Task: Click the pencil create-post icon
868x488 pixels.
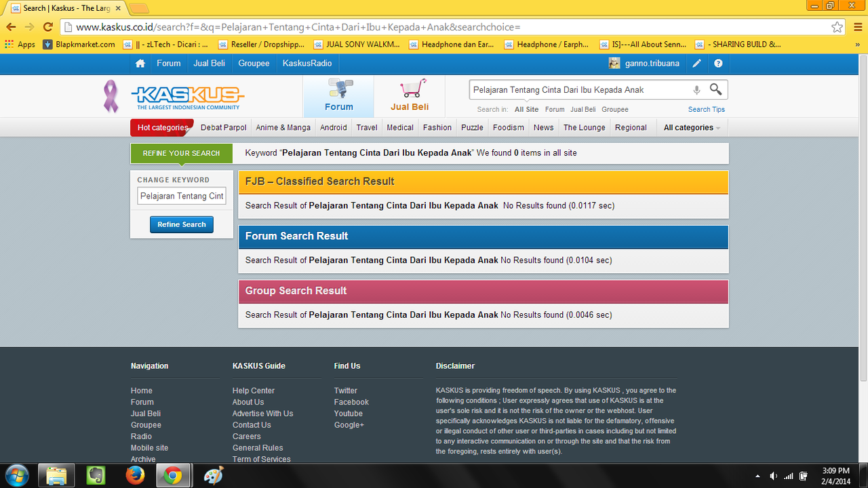Action: 696,63
